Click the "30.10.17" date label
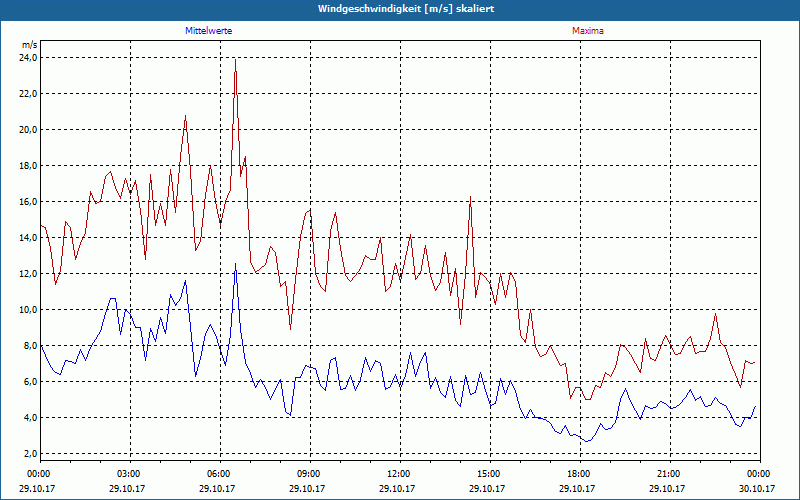The image size is (800, 500). click(x=758, y=488)
